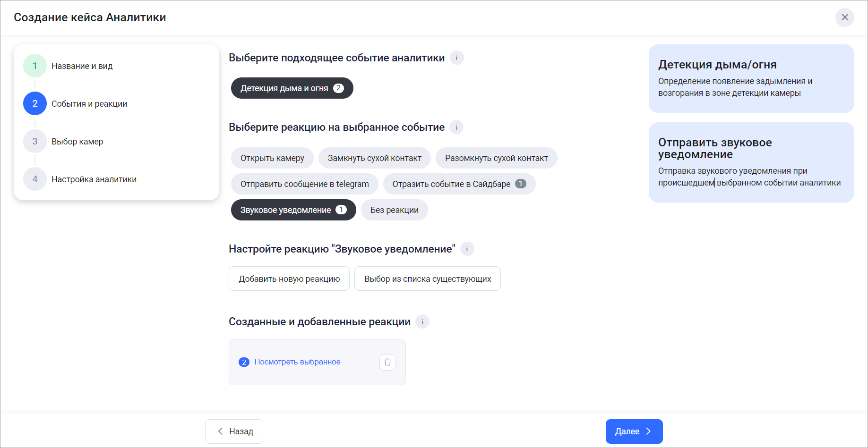Close the analytics case creation dialog

coord(844,17)
